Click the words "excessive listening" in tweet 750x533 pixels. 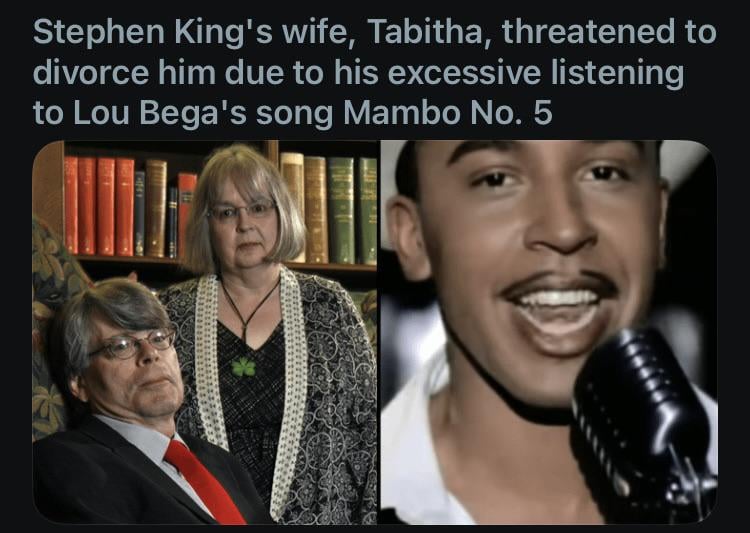pos(535,75)
